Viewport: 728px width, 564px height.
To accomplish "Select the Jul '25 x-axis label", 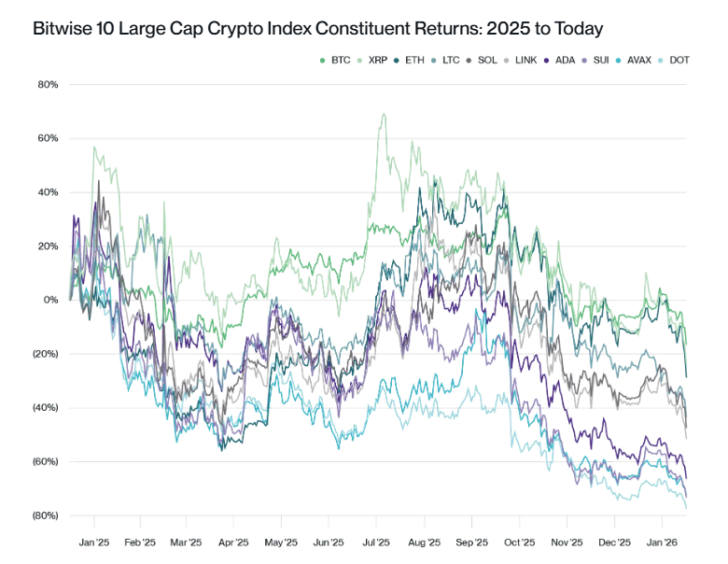I will coord(375,542).
